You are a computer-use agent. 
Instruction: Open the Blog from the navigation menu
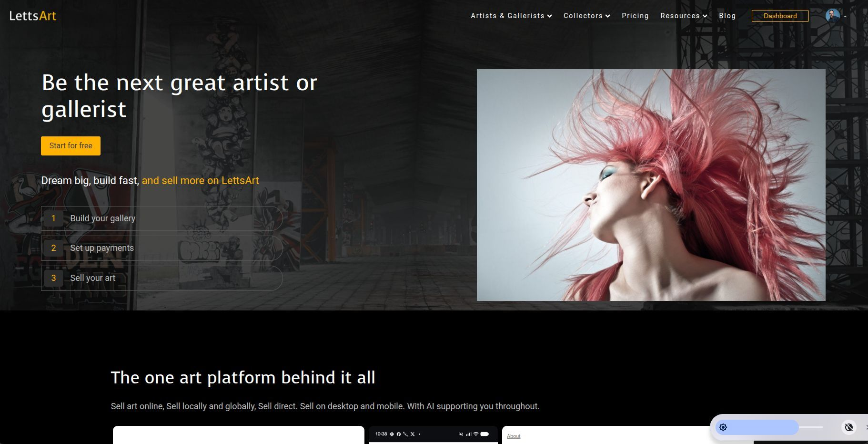[x=727, y=16]
